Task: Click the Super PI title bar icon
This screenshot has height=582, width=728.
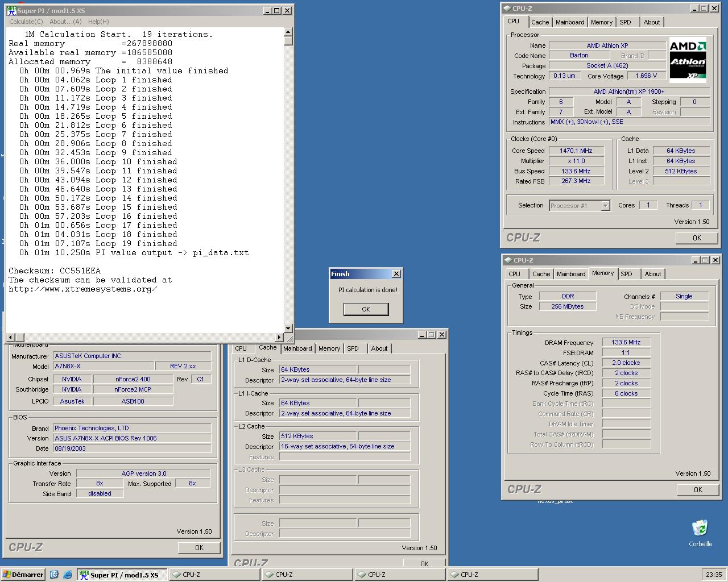Action: click(x=11, y=10)
